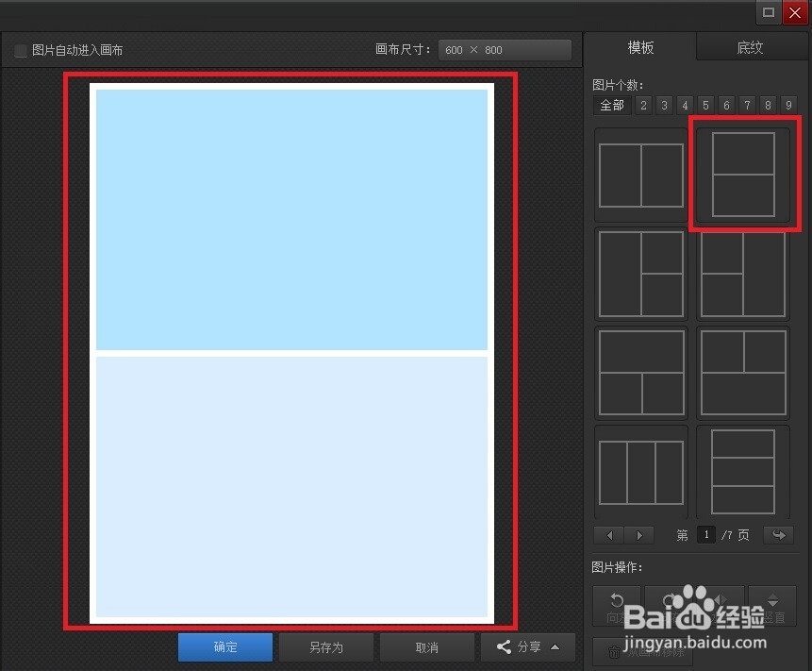Filter templates to 2 images
Screen dimensions: 812x671
pyautogui.click(x=644, y=105)
